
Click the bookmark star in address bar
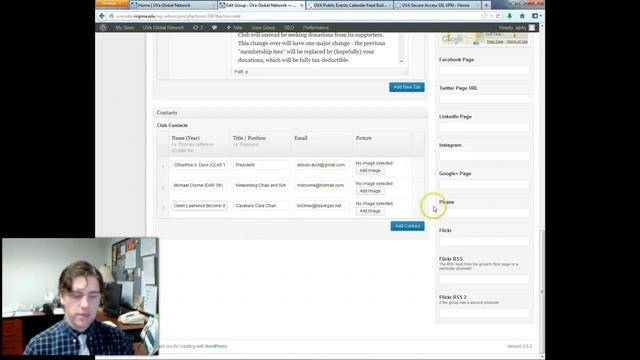point(484,16)
